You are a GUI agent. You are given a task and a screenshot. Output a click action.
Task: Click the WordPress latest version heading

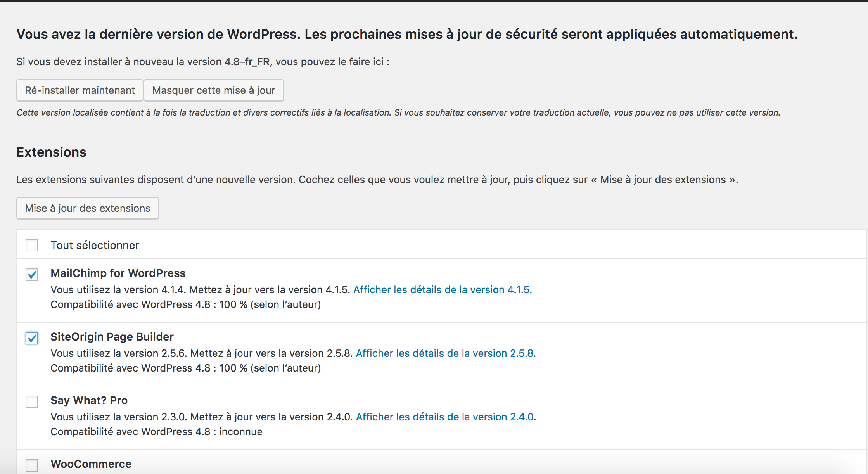407,34
